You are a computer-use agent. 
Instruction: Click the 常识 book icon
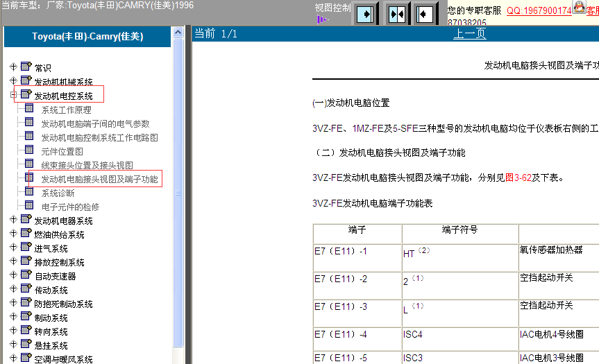26,66
